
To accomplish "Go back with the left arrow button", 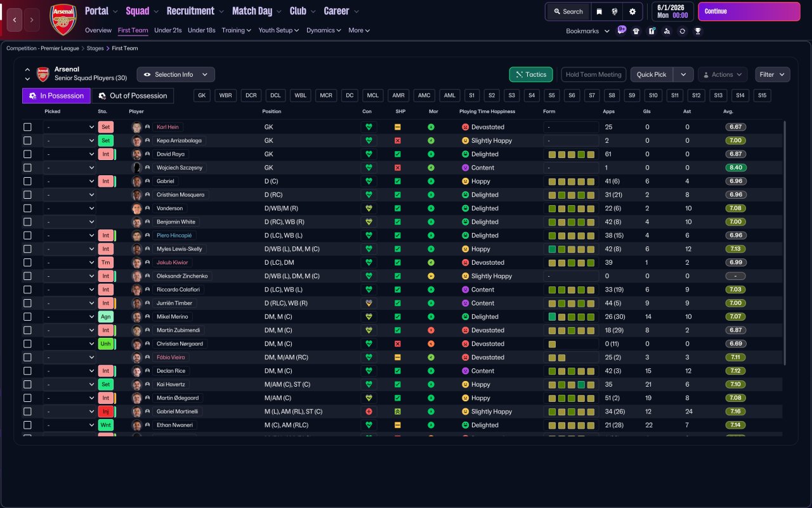I will click(x=15, y=20).
